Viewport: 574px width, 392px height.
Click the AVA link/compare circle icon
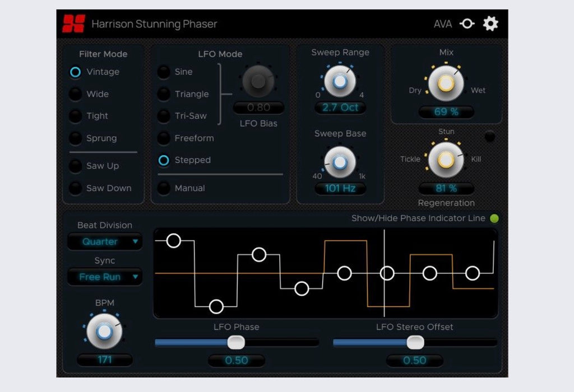tap(467, 24)
